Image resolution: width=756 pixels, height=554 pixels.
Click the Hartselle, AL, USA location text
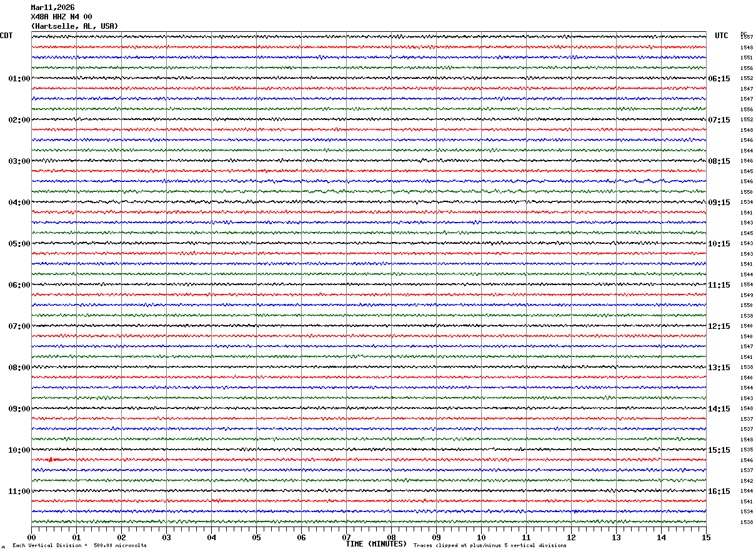click(74, 26)
